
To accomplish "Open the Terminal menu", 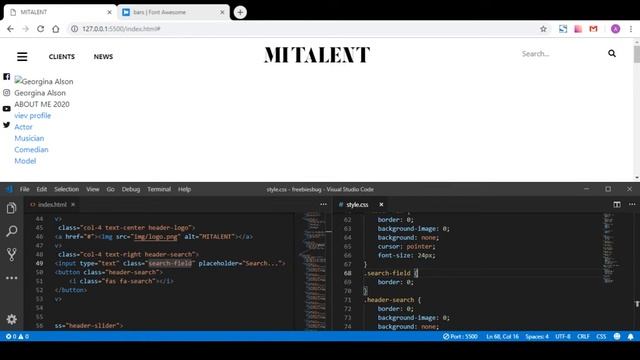I will [x=159, y=189].
